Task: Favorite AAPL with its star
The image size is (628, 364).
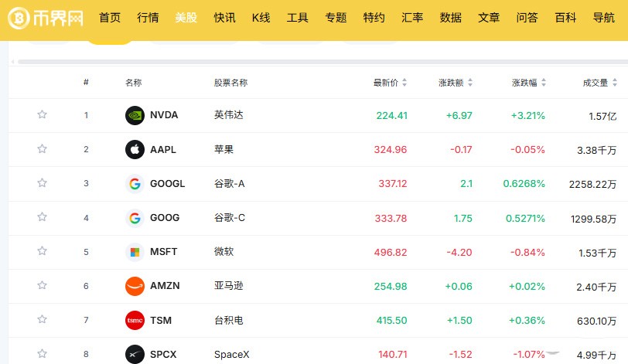Action: [x=42, y=149]
